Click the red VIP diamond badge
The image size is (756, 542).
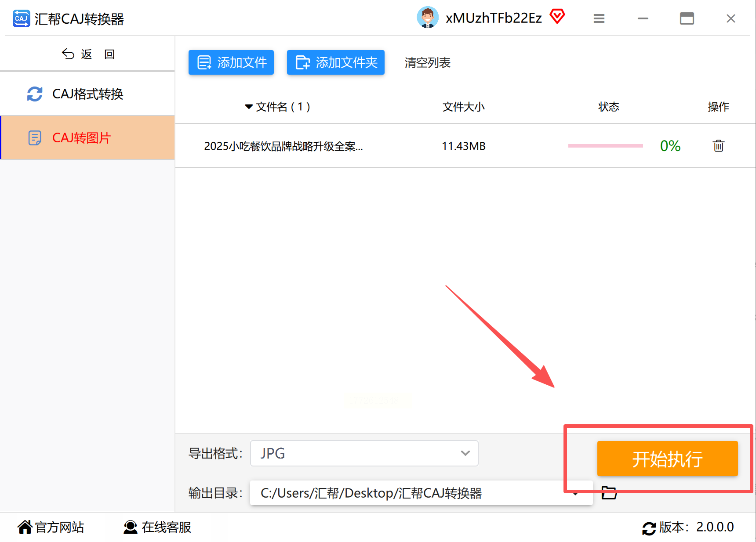click(x=557, y=17)
